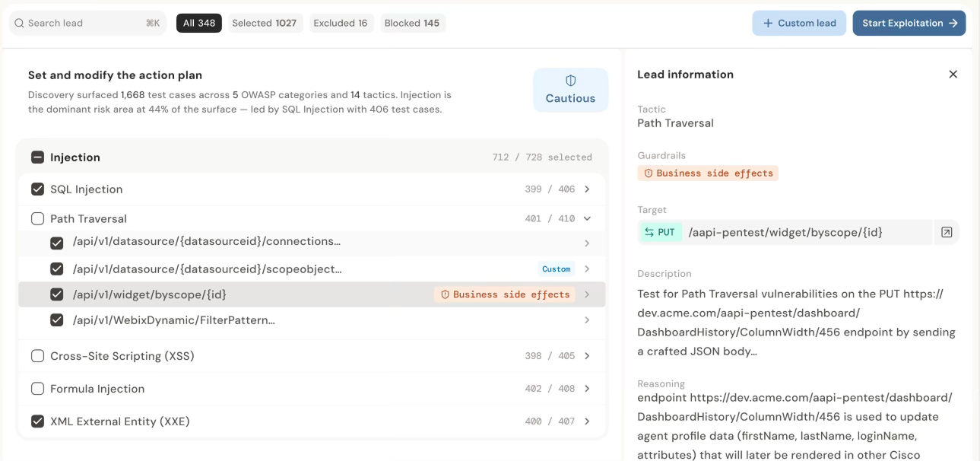Image resolution: width=980 pixels, height=461 pixels.
Task: Expand the SQL Injection row chevron
Action: (x=587, y=189)
